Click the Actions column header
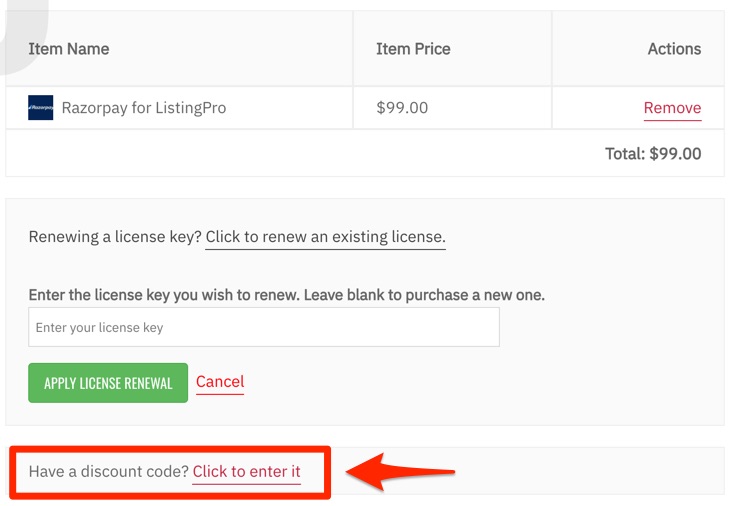The image size is (735, 506). (x=675, y=49)
